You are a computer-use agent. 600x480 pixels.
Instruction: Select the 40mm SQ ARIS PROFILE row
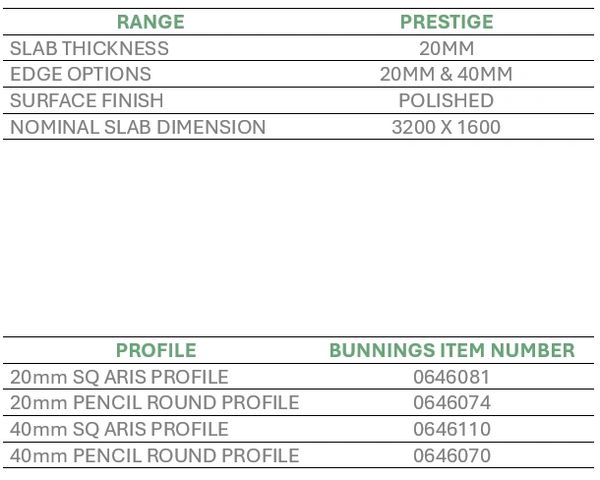click(x=119, y=429)
